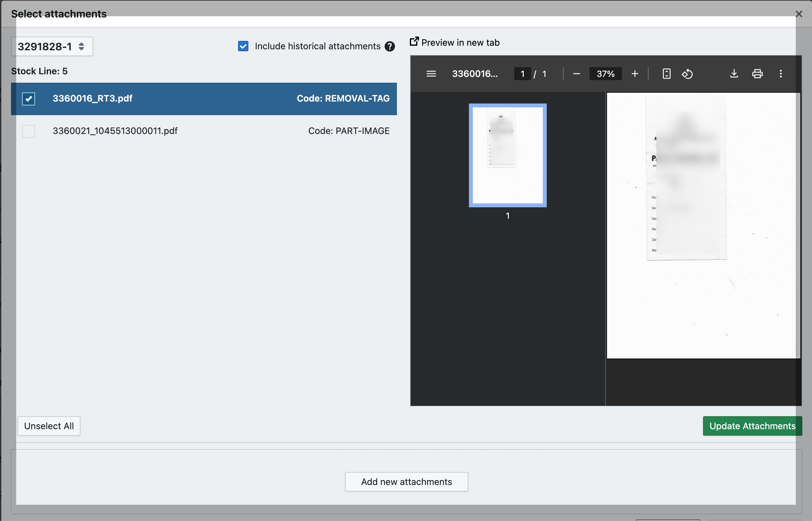The image size is (812, 521).
Task: Open Preview in new tab link
Action: pyautogui.click(x=455, y=42)
